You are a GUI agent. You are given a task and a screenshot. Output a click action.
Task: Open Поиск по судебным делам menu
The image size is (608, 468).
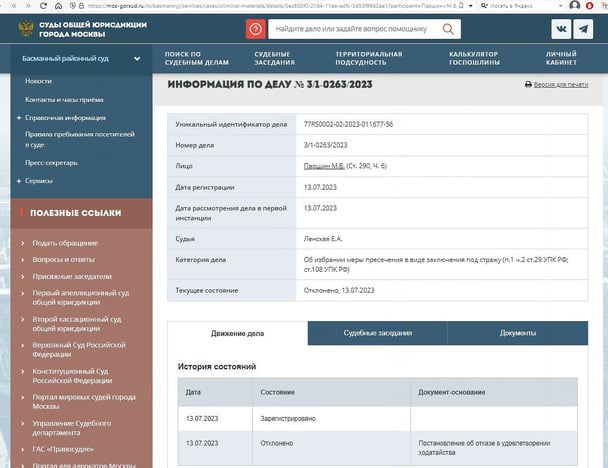(x=189, y=58)
